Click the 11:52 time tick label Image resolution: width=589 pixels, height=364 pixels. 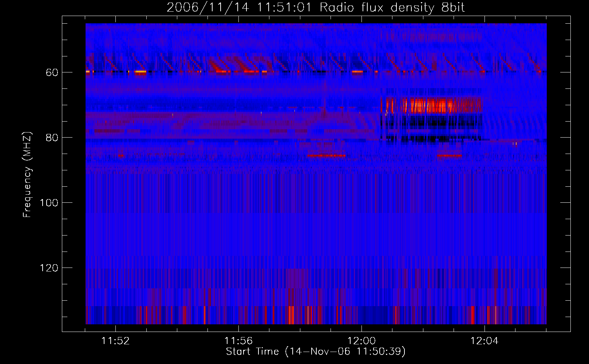pos(115,341)
